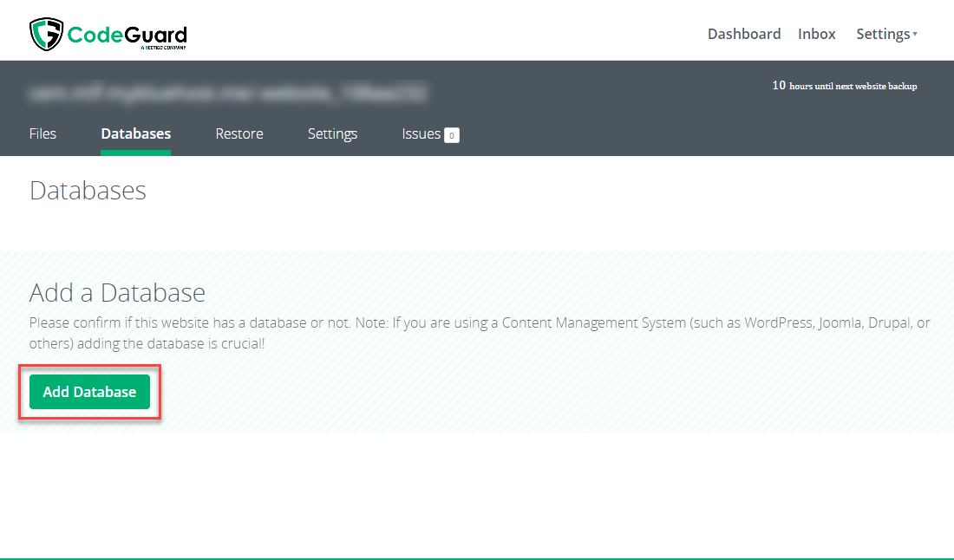Switch to the Files tab
This screenshot has height=560, width=954.
click(42, 133)
